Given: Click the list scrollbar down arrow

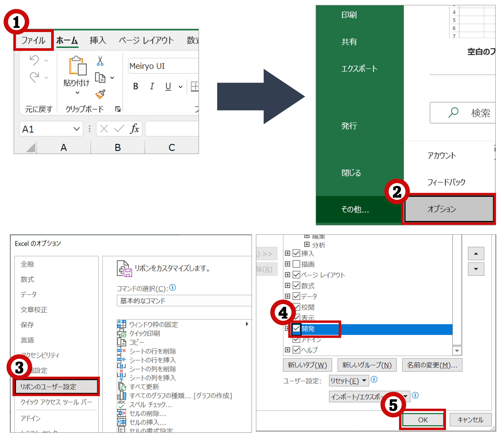Looking at the screenshot, I should pyautogui.click(x=457, y=351).
